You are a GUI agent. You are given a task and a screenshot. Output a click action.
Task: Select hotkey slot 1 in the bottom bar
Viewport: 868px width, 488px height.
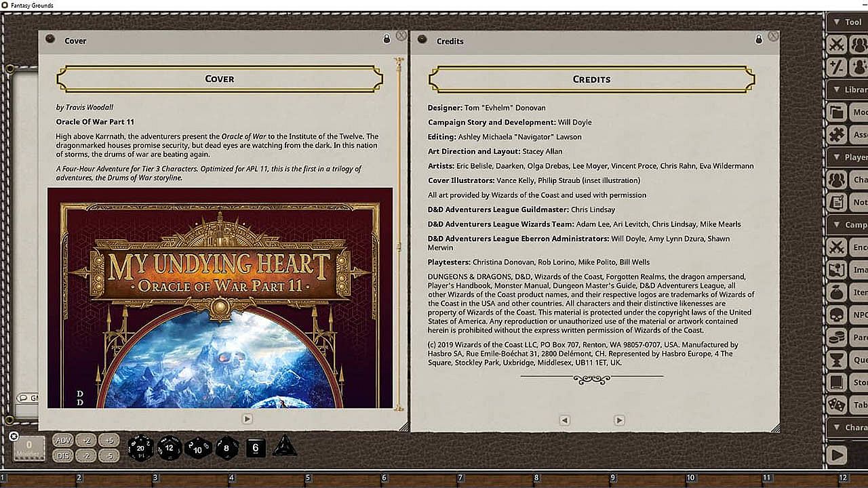pos(39,480)
